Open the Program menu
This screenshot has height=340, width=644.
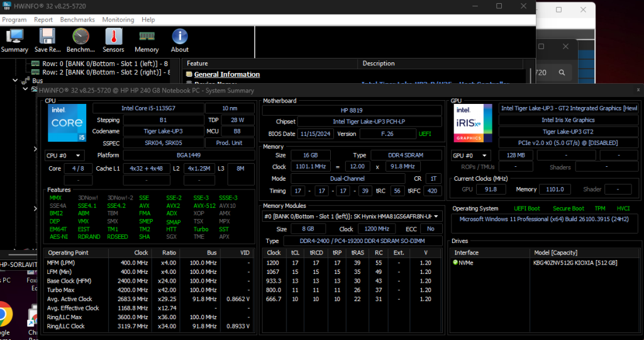[14, 20]
